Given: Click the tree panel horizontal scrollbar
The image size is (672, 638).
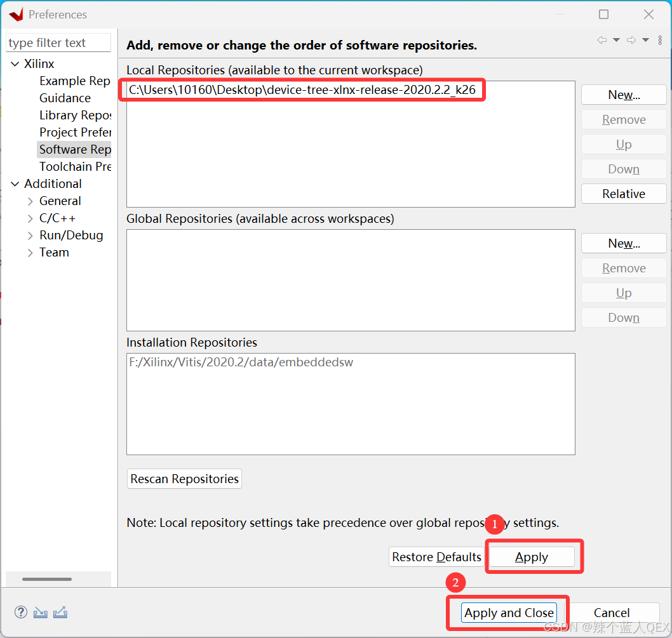Looking at the screenshot, I should [47, 580].
